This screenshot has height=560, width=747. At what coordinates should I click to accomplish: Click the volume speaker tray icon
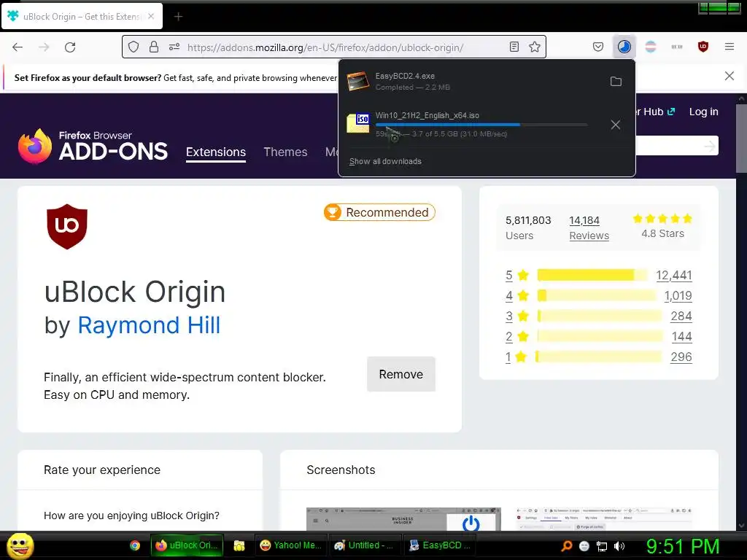(619, 546)
